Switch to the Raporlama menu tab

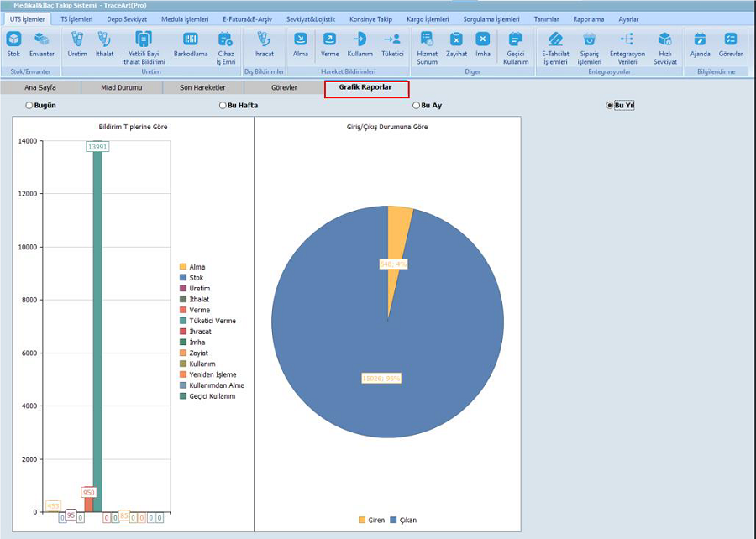click(x=588, y=18)
